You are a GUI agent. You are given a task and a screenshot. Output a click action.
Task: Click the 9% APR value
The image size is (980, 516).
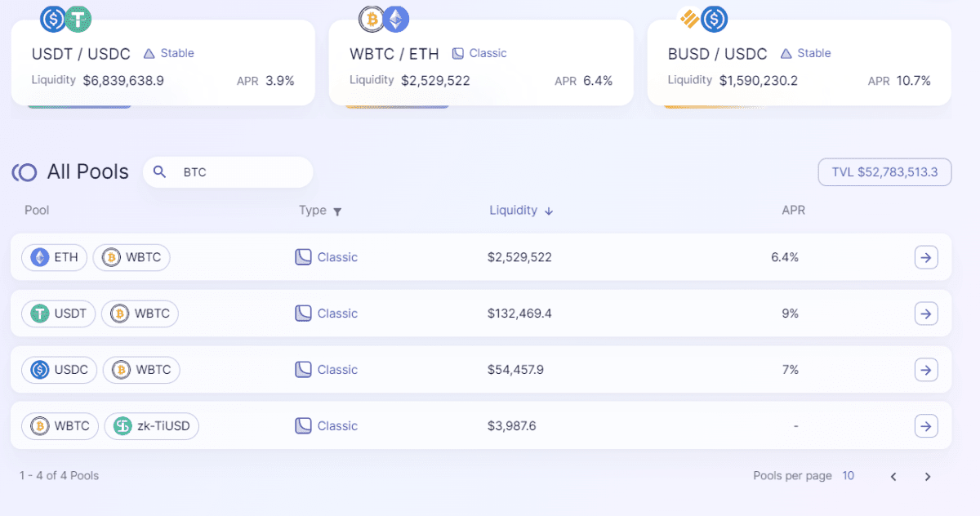coord(790,314)
